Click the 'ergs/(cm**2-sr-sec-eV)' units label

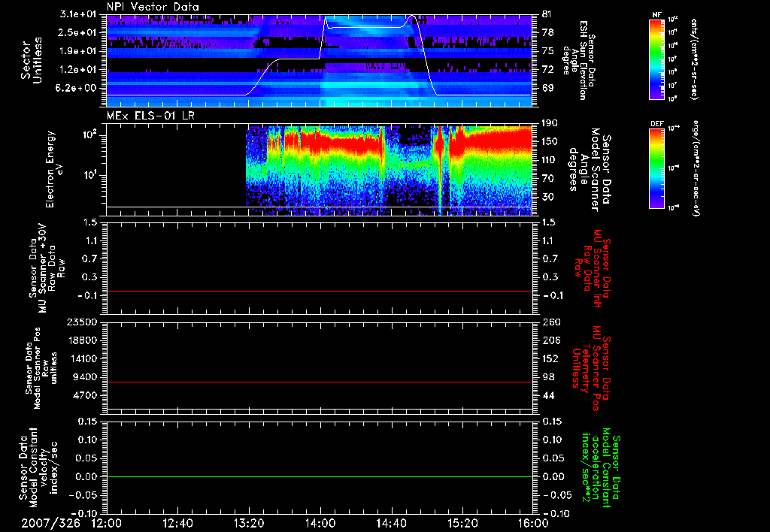click(695, 168)
